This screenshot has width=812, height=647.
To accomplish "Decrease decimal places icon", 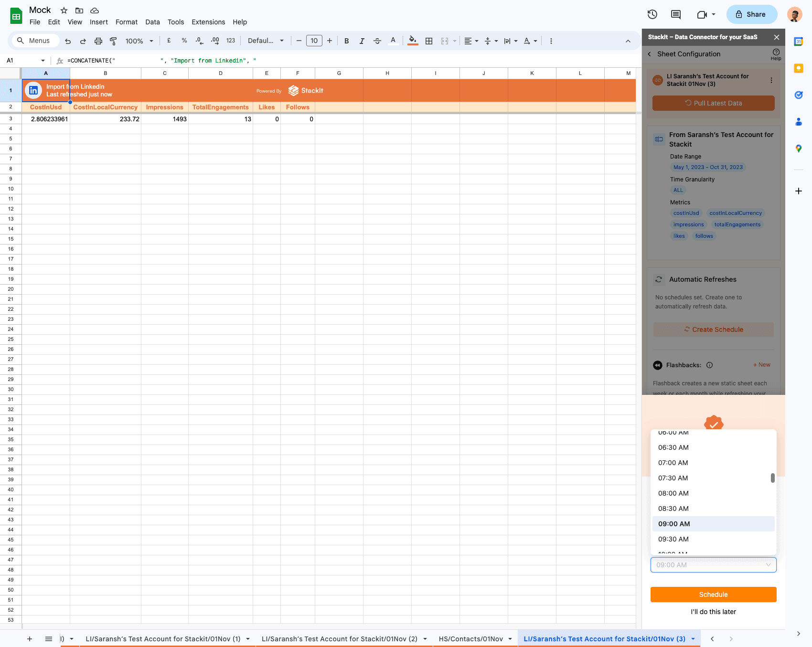I will click(200, 41).
